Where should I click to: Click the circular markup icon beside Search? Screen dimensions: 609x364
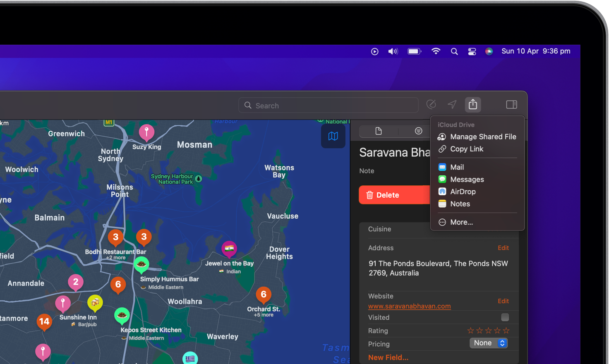coord(431,105)
